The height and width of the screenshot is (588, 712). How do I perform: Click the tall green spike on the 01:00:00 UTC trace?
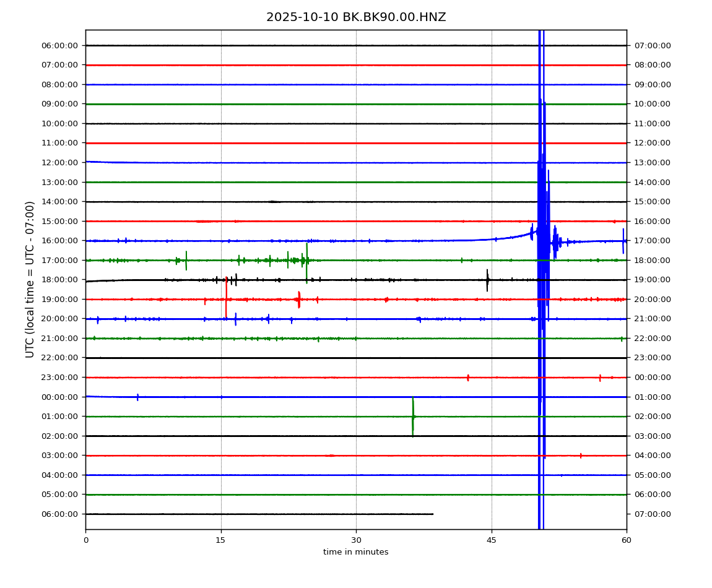coord(413,417)
